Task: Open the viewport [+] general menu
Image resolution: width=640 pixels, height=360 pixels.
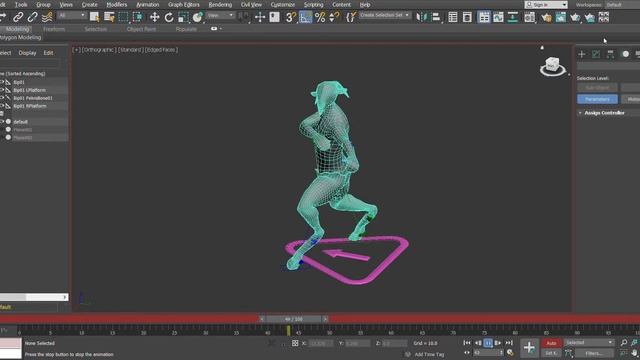Action: [76, 50]
